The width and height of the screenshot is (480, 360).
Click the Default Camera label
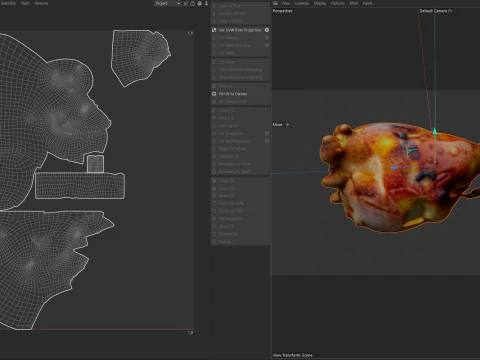[x=436, y=11]
